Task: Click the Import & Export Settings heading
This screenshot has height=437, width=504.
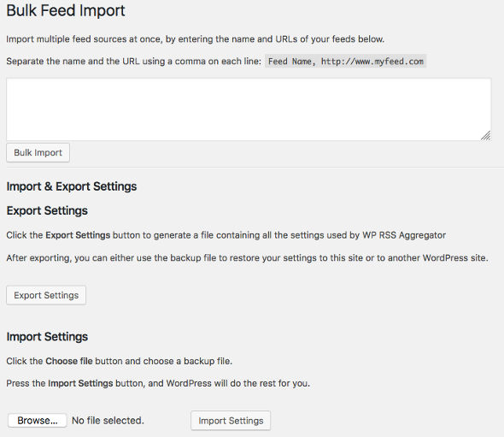Action: pyautogui.click(x=72, y=186)
